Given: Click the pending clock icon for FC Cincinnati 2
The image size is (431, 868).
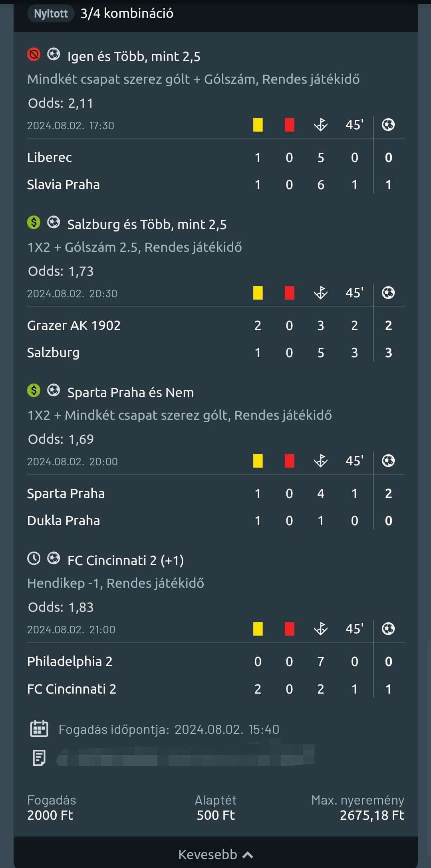Looking at the screenshot, I should pos(34,558).
